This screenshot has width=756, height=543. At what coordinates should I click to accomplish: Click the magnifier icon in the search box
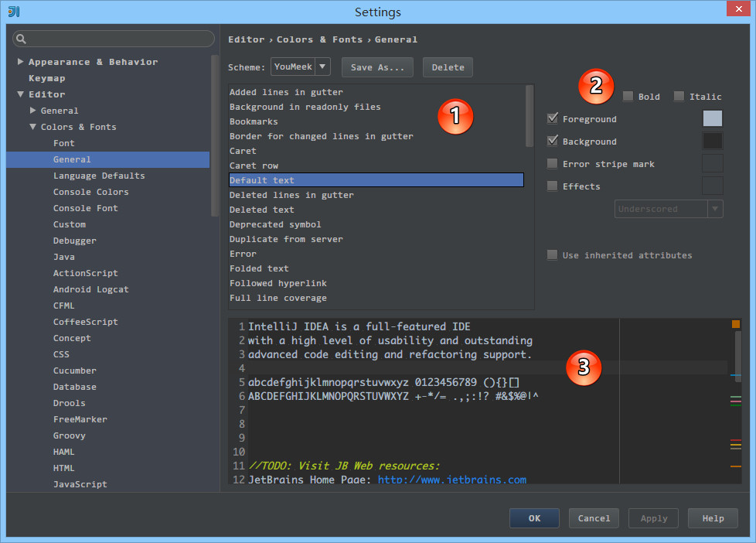(21, 39)
